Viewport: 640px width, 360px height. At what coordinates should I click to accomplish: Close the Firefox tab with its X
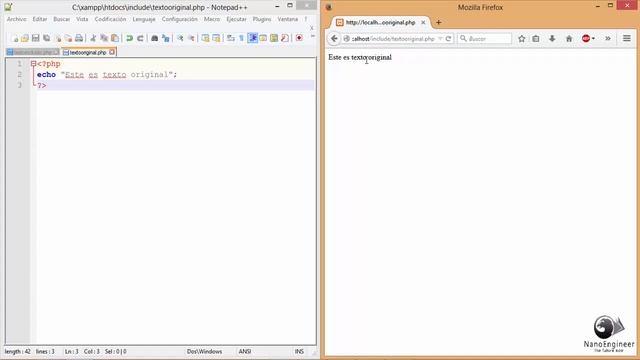(423, 22)
